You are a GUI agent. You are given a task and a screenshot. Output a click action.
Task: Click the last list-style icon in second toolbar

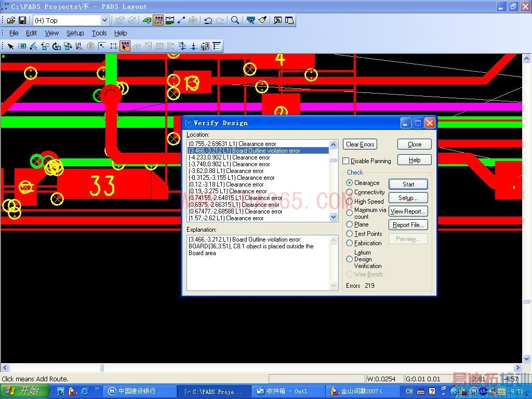[x=217, y=46]
